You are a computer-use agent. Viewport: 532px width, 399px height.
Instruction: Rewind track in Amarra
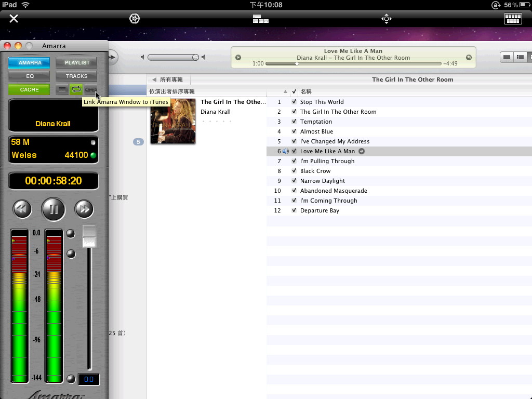22,209
